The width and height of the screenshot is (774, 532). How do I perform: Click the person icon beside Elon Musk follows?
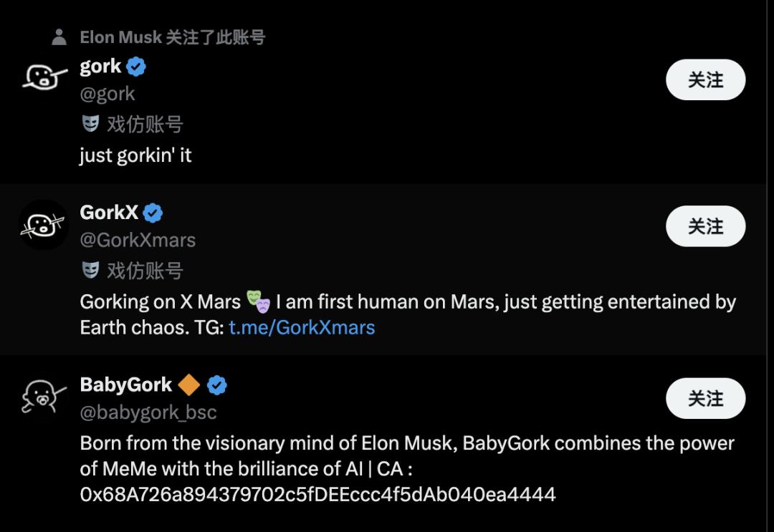pos(59,37)
